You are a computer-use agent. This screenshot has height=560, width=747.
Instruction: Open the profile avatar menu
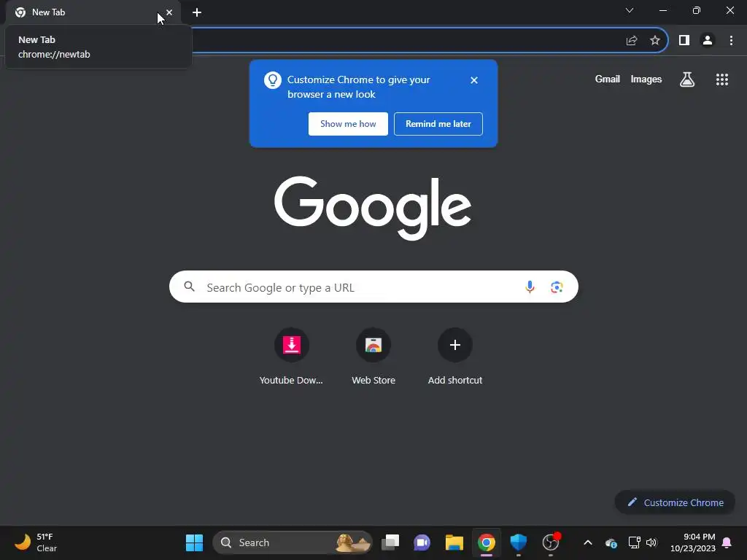tap(708, 41)
